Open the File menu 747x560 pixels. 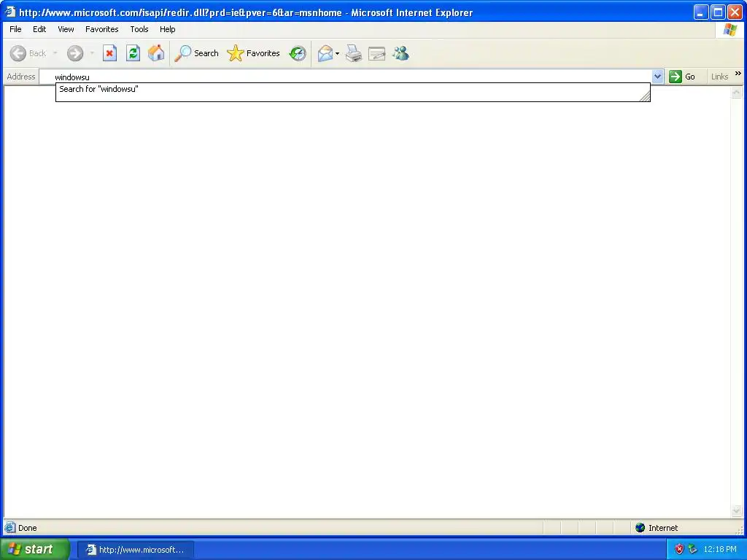tap(15, 29)
